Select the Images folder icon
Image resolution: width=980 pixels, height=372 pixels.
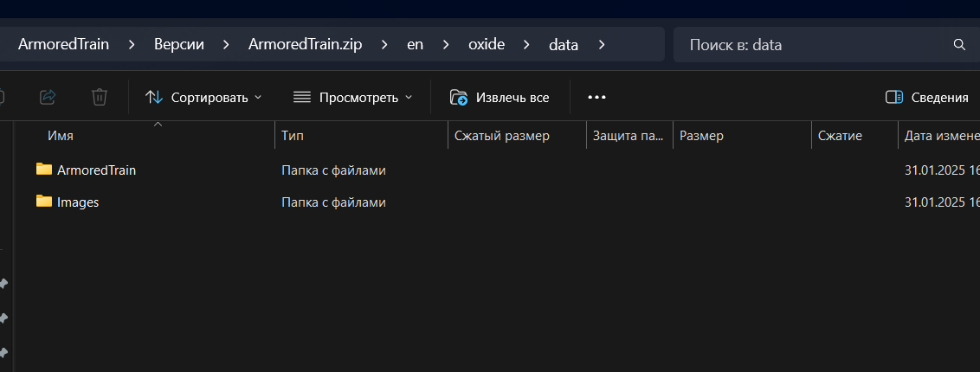44,202
